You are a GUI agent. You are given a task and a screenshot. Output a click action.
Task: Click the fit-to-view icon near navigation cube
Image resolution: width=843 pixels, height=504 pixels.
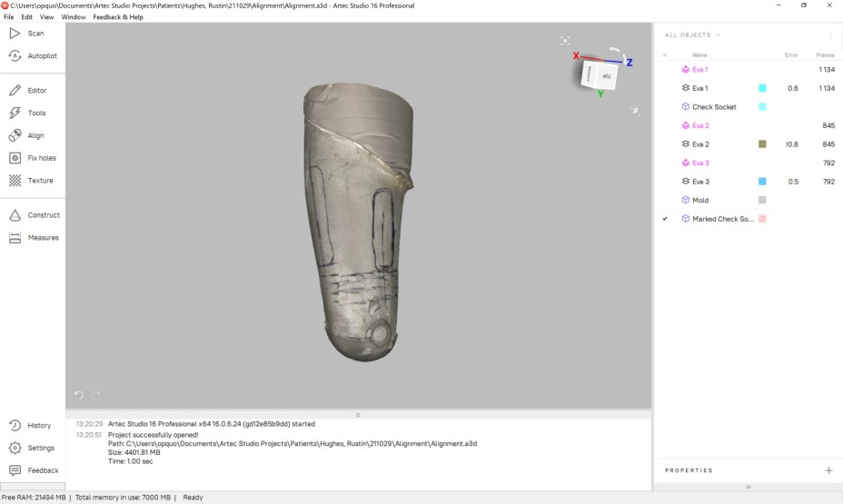click(x=565, y=41)
